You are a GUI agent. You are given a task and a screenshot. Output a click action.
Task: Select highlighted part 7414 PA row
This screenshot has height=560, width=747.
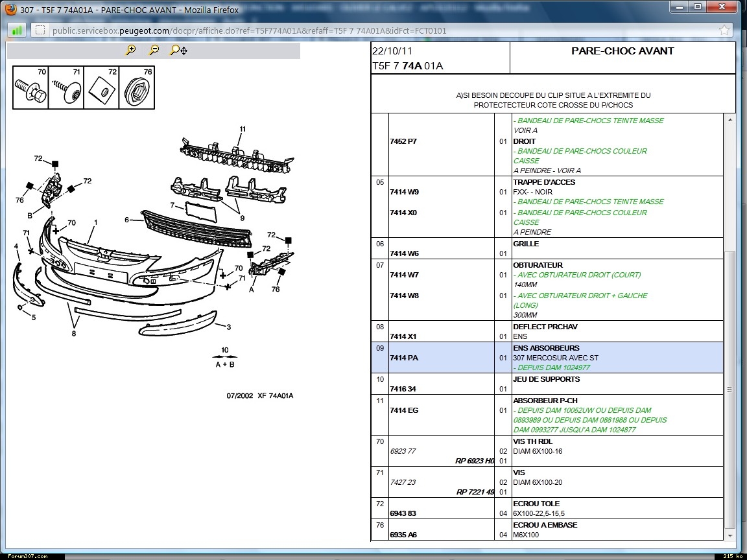coord(404,358)
